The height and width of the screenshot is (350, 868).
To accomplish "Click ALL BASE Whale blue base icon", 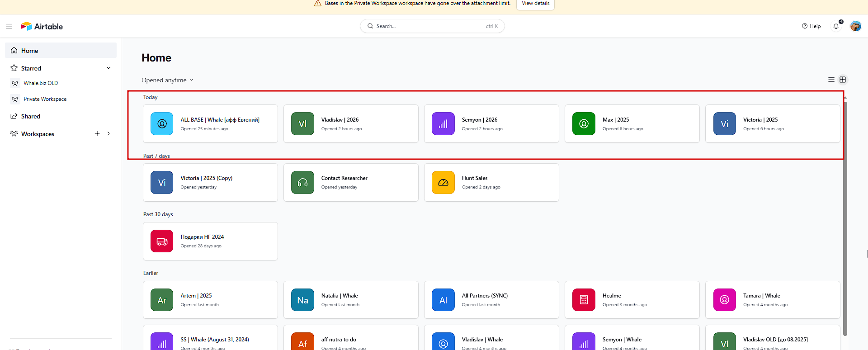I will 162,124.
